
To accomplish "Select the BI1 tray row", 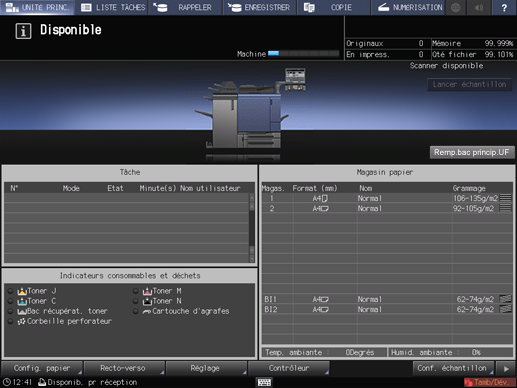I will pos(387,299).
